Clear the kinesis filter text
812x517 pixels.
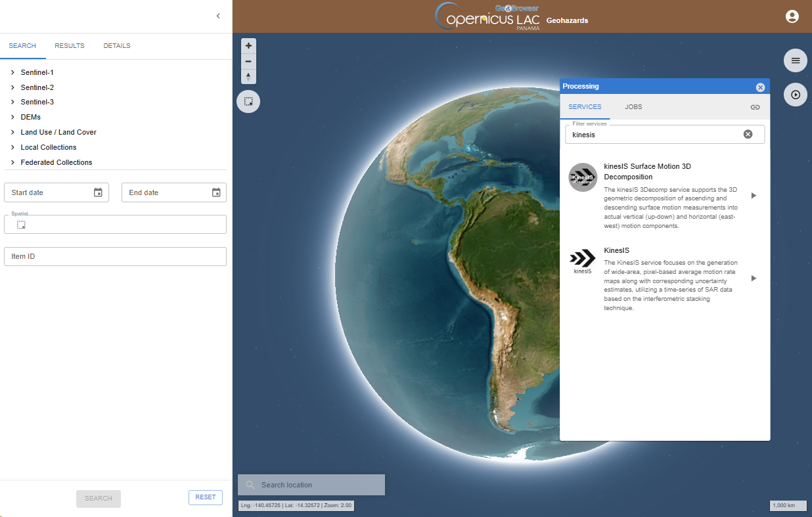point(748,134)
